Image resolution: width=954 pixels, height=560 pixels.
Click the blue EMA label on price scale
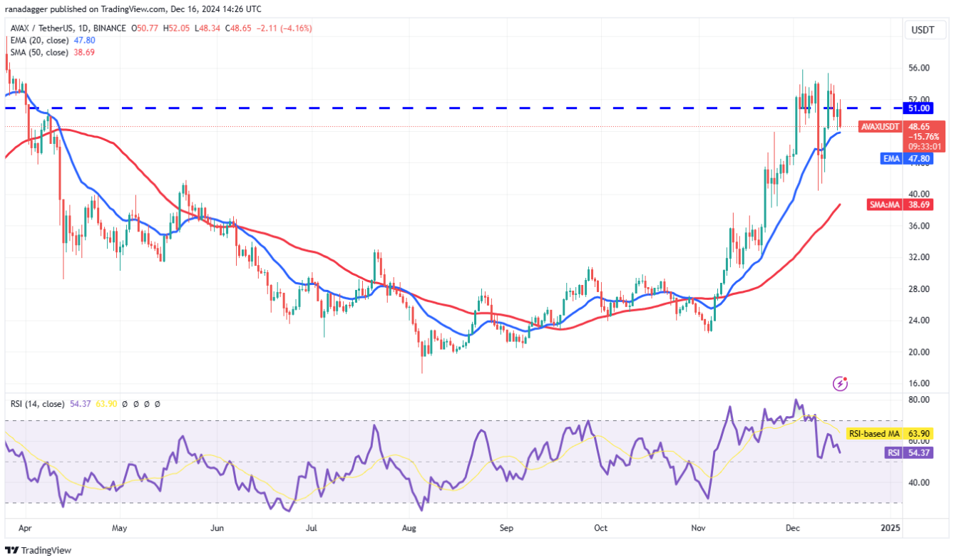pyautogui.click(x=891, y=159)
